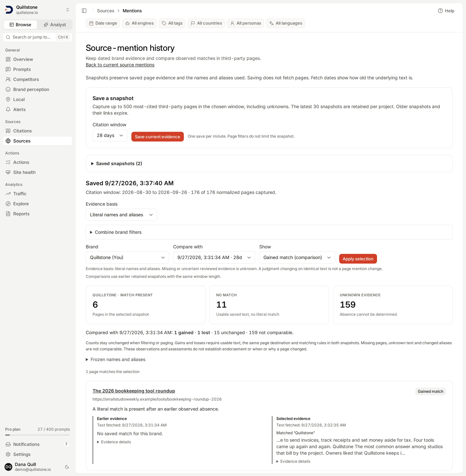The height and width of the screenshot is (476, 466).
Task: Open the All languages filter
Action: point(285,23)
